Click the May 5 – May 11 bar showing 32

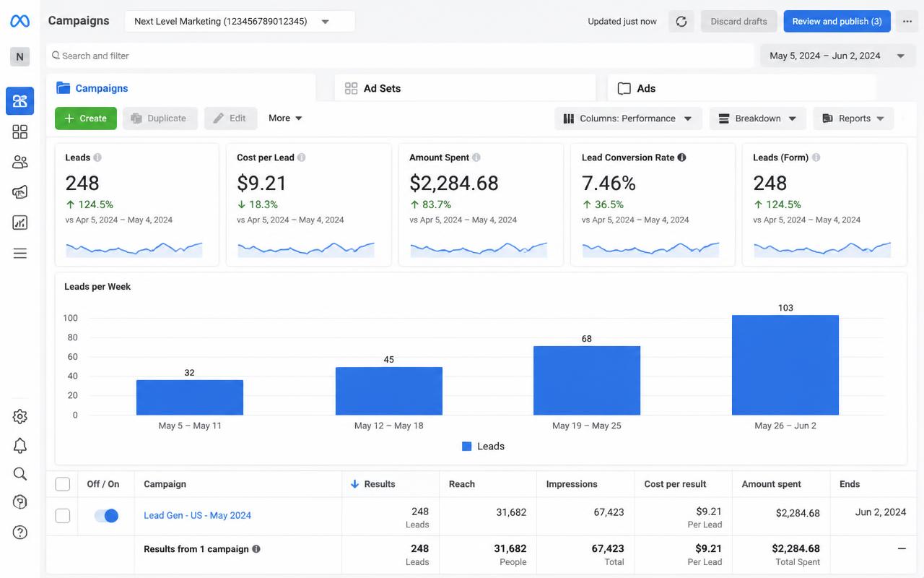coord(190,397)
